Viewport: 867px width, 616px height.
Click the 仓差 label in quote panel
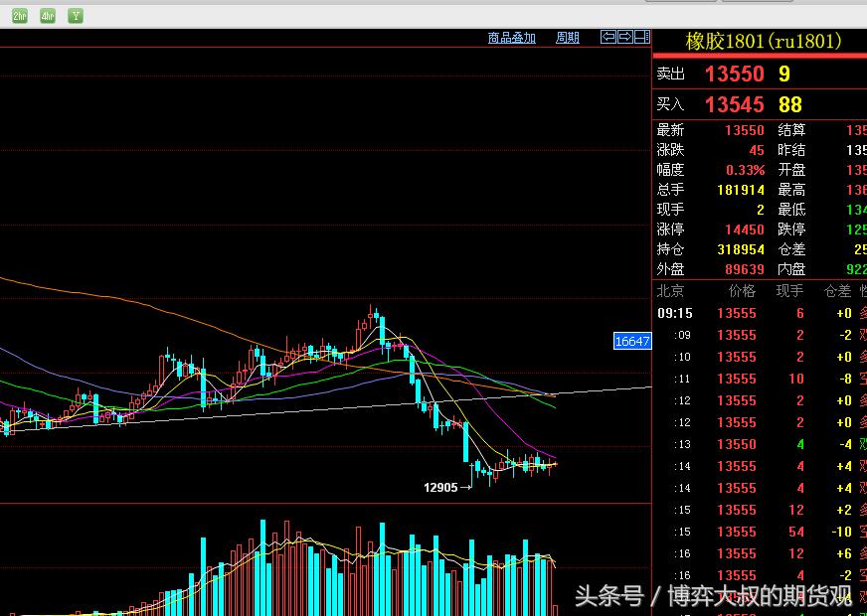coord(791,249)
